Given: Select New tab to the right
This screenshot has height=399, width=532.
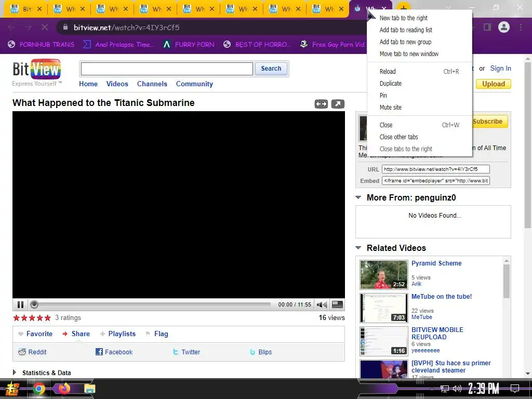Looking at the screenshot, I should [419, 18].
